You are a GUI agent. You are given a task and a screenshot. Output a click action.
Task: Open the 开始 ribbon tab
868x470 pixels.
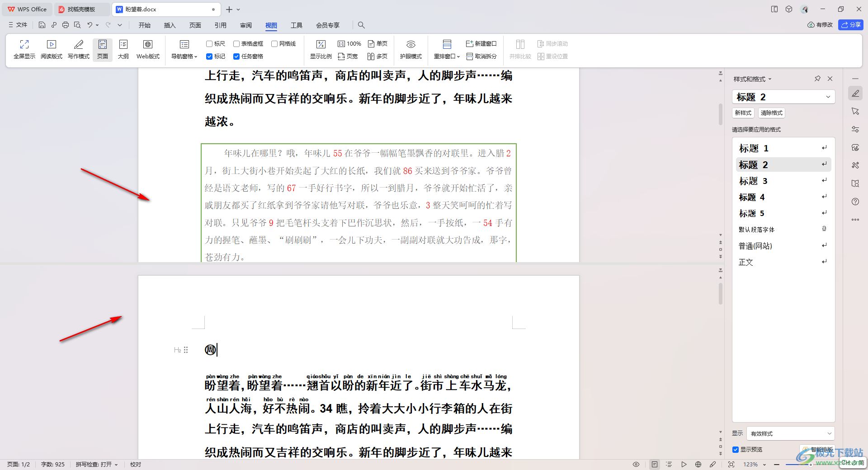click(x=145, y=25)
